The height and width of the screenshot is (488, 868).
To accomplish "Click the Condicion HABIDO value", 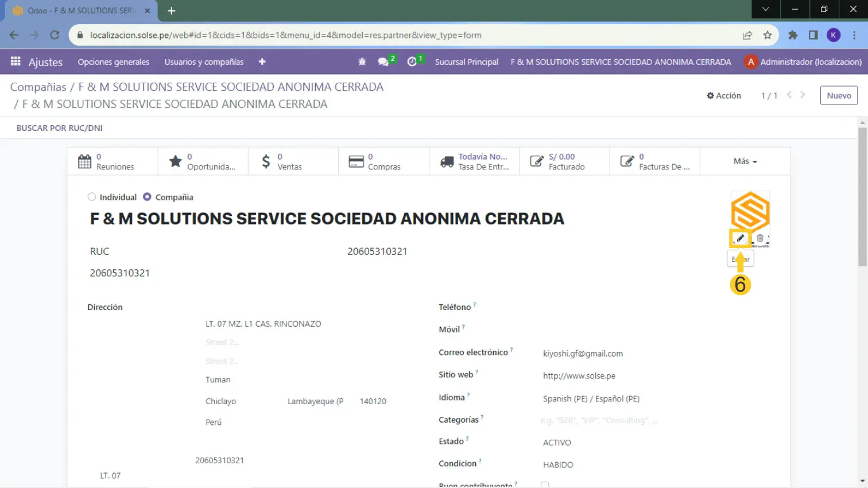I will pyautogui.click(x=558, y=465).
